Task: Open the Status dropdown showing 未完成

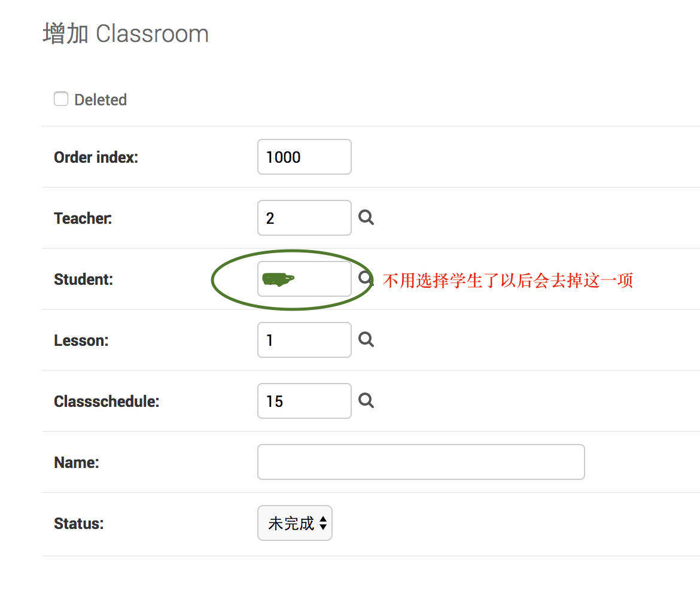Action: click(x=294, y=523)
